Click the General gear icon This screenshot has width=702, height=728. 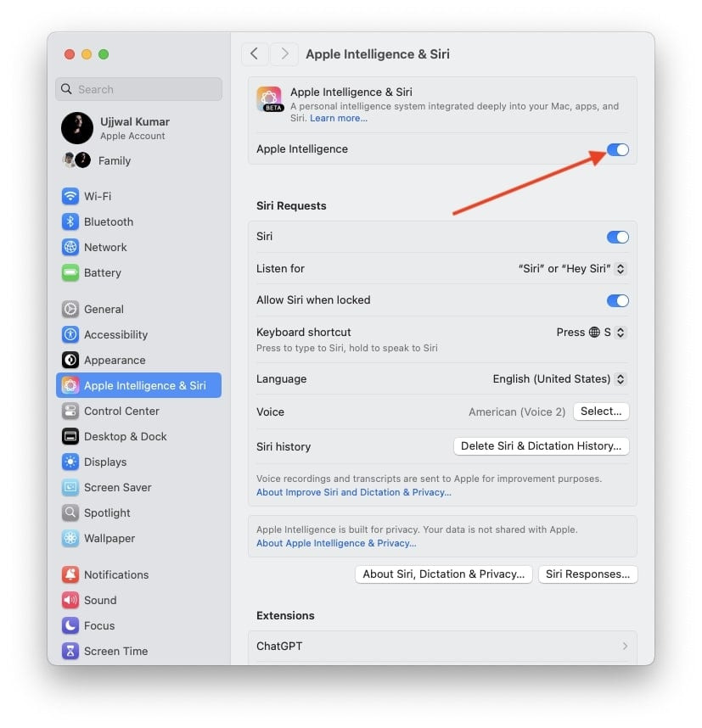70,309
